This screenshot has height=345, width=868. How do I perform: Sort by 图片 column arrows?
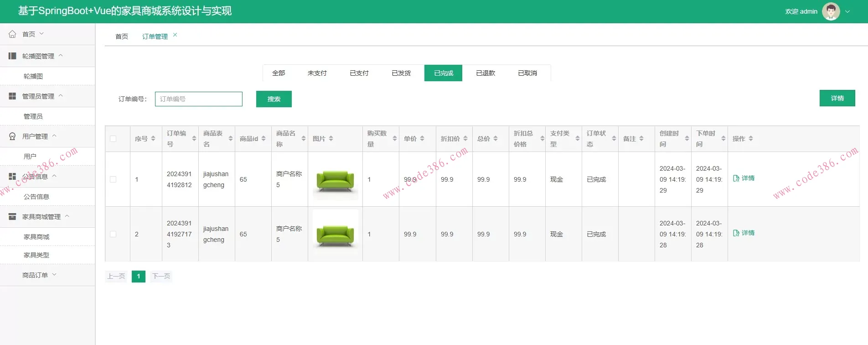(x=331, y=138)
